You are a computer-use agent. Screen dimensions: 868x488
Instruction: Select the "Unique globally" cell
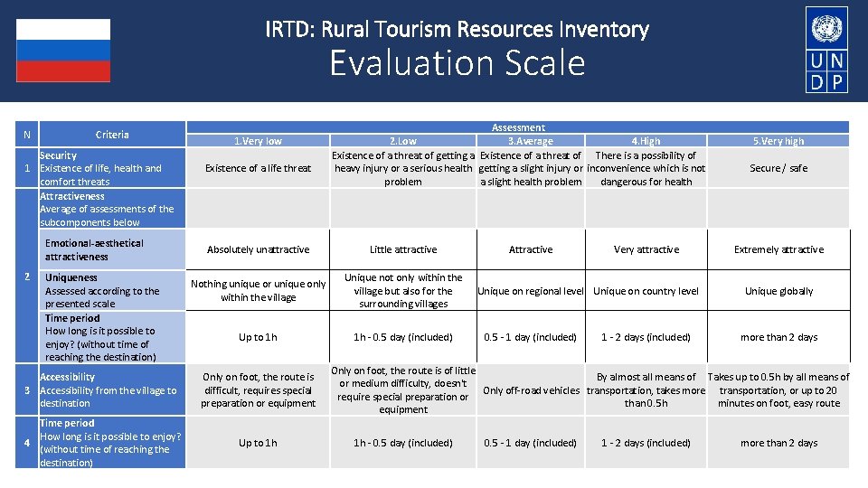(x=778, y=290)
